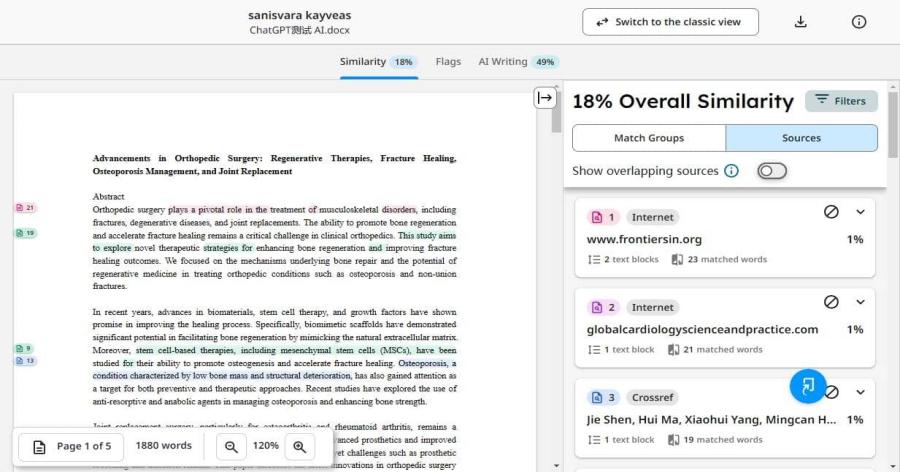Click the 1880 words count

click(164, 446)
